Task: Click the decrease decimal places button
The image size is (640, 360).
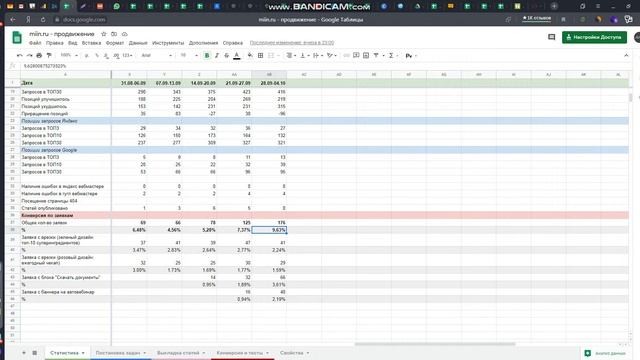Action: click(x=106, y=56)
